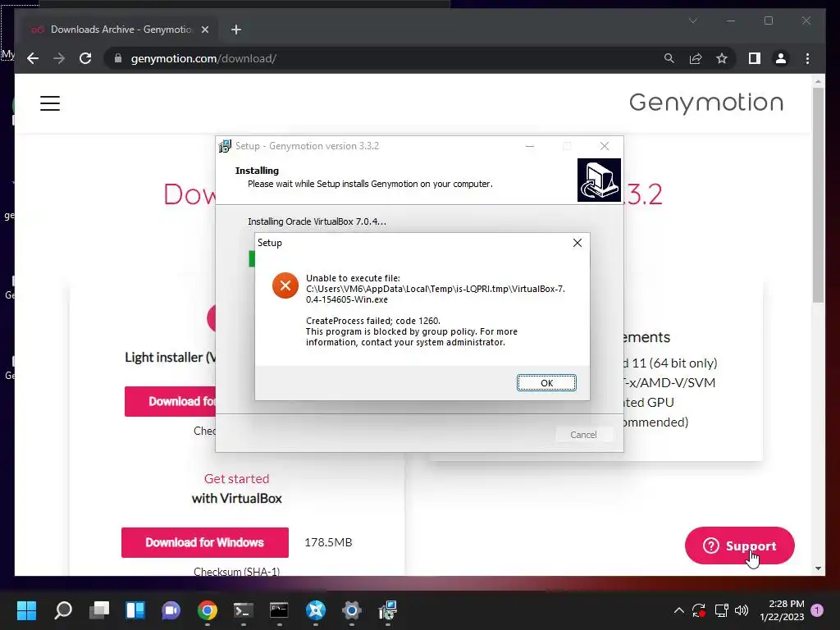
Task: Open a new Chrome tab
Action: pos(236,30)
